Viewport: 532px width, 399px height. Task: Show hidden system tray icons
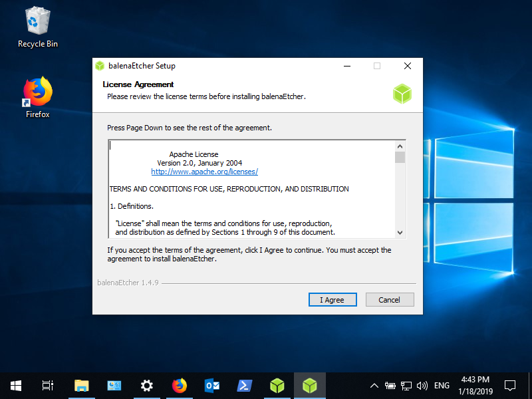(x=374, y=386)
